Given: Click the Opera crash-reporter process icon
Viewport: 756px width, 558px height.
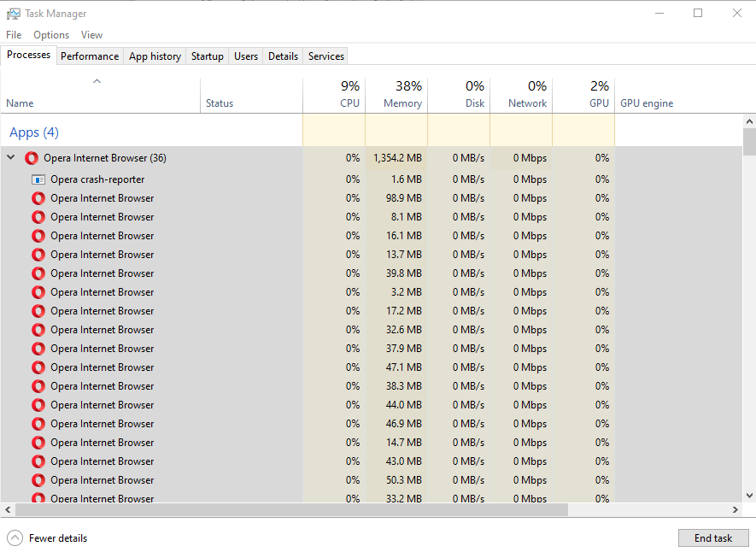Looking at the screenshot, I should click(38, 179).
